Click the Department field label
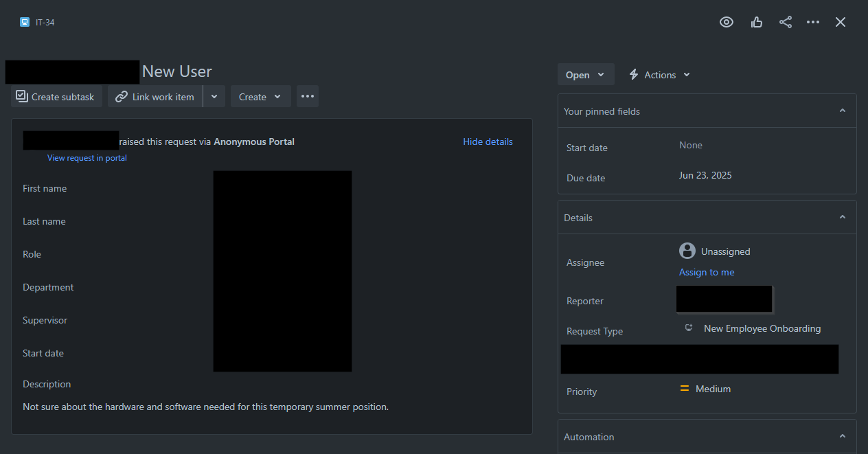This screenshot has width=868, height=454. point(48,287)
